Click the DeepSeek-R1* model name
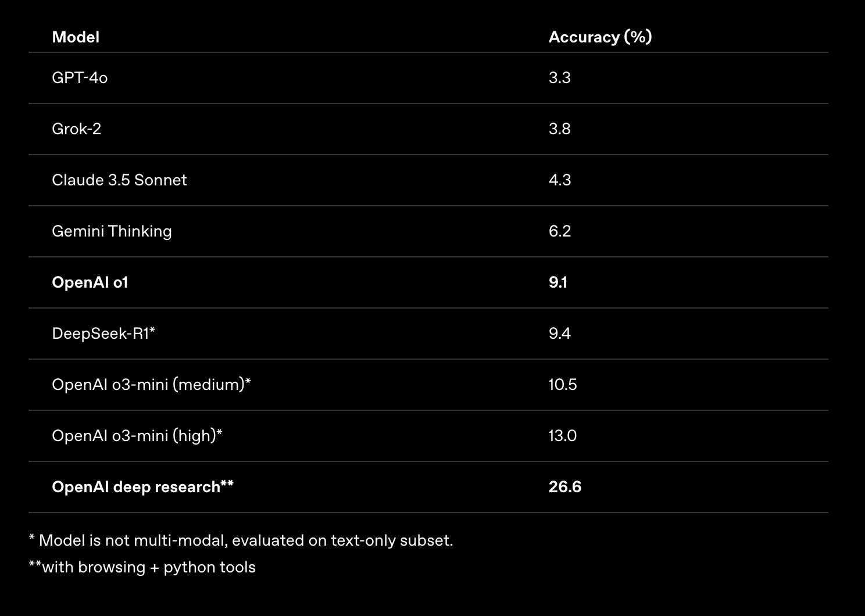The height and width of the screenshot is (616, 865). pos(103,334)
